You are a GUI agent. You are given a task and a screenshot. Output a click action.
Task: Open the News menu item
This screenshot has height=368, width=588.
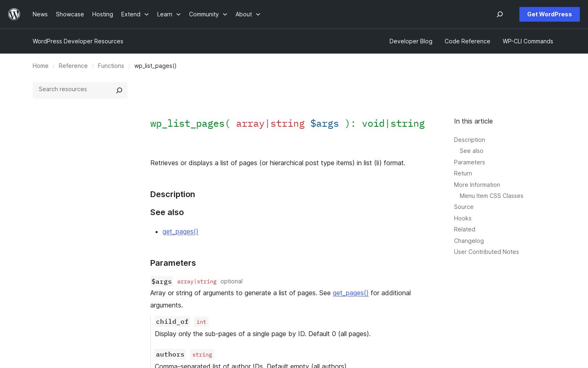coord(40,14)
